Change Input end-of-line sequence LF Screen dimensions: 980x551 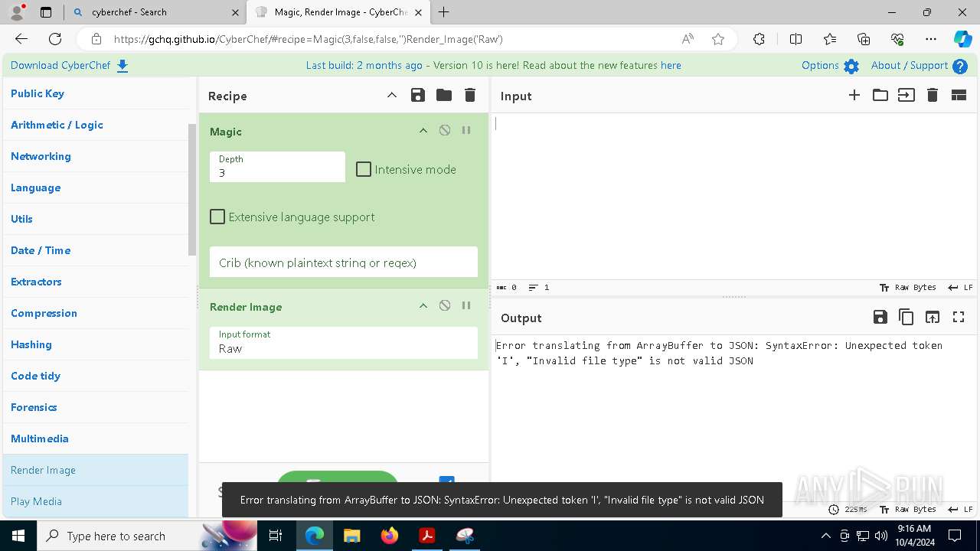pos(960,288)
